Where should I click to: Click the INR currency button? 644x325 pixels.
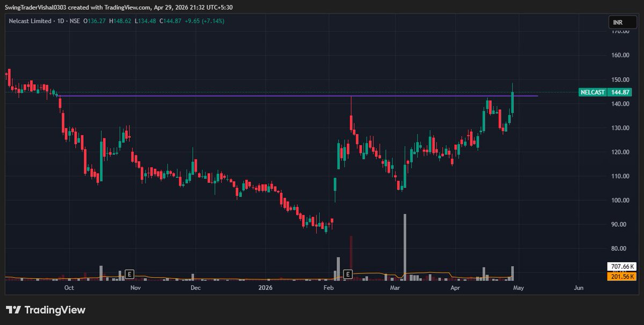[623, 23]
